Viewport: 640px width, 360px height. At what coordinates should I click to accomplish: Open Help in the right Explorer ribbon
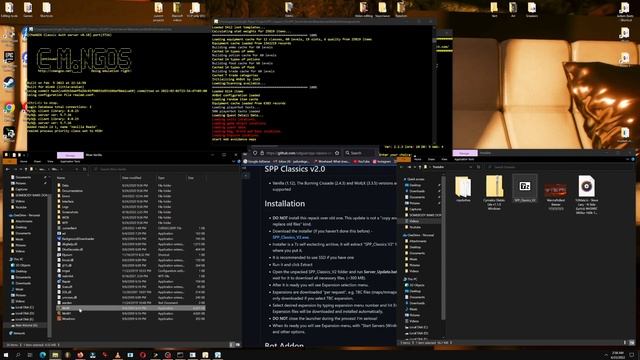coord(632,159)
